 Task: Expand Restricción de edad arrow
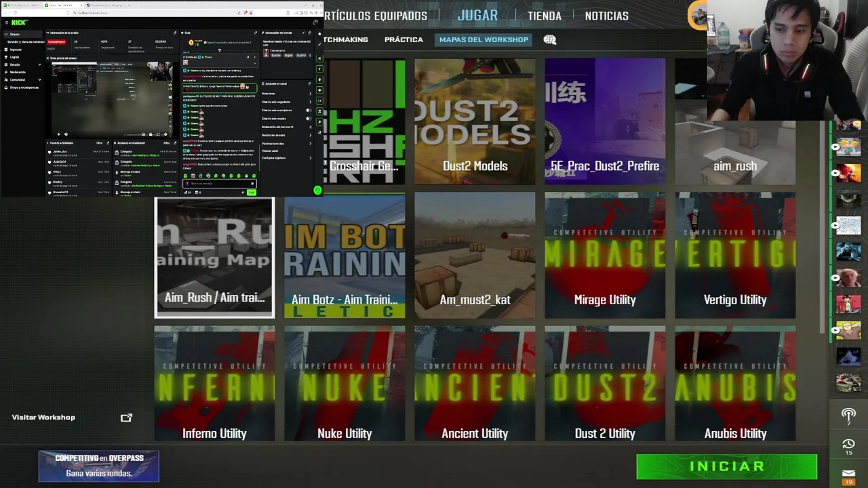point(311,136)
